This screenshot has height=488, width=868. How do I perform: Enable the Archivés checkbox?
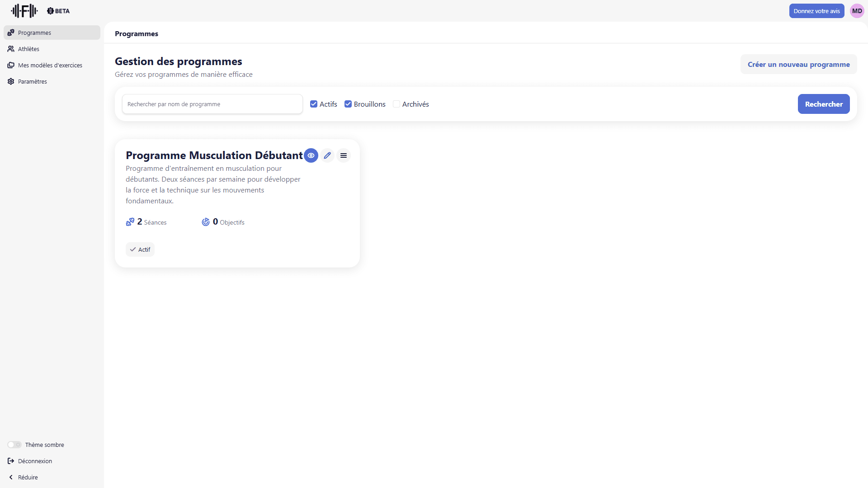(x=396, y=104)
